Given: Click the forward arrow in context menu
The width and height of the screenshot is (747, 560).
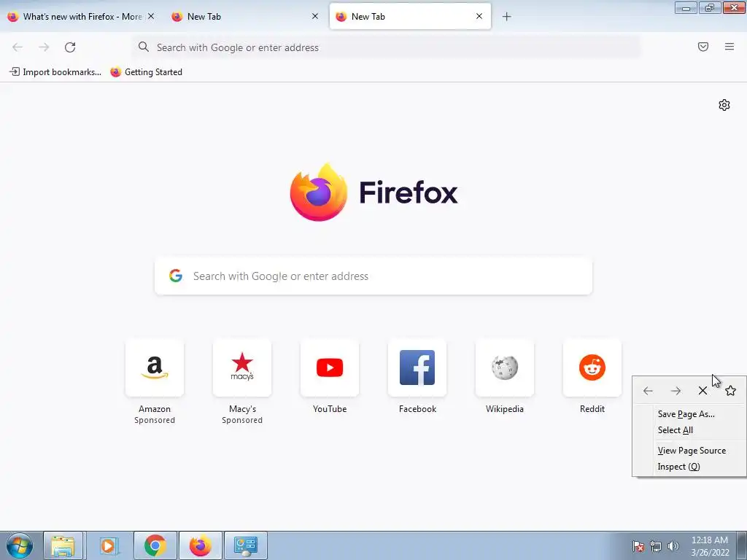Looking at the screenshot, I should (676, 391).
